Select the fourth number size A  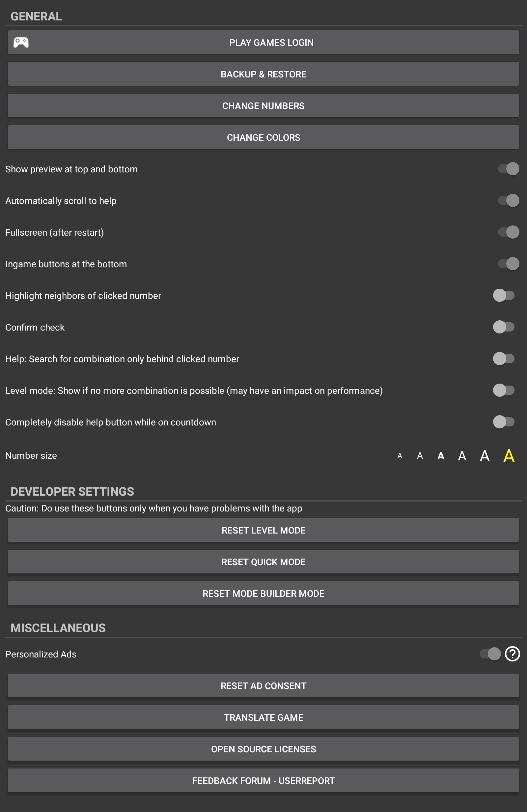462,456
